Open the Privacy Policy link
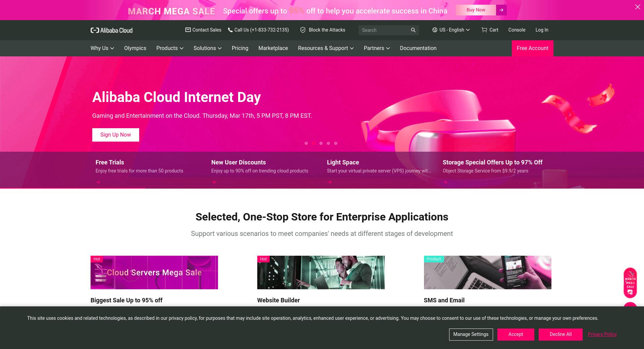This screenshot has height=349, width=644. (602, 334)
